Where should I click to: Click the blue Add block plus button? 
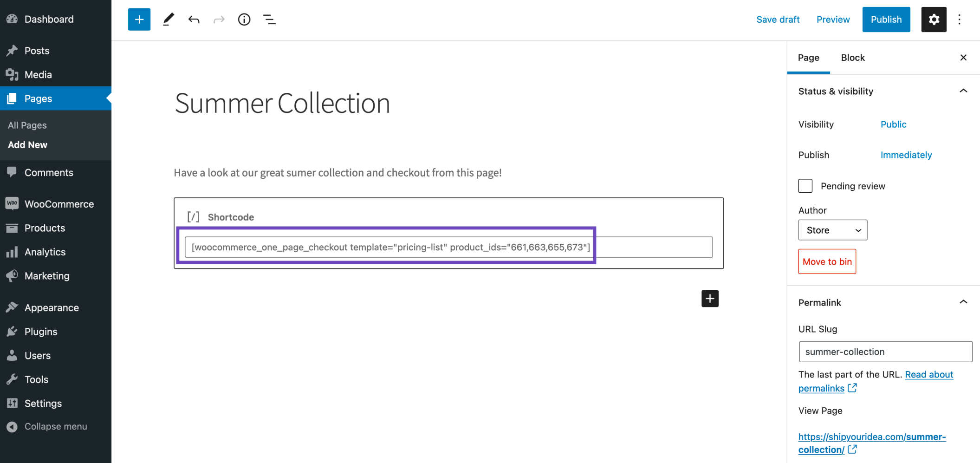pos(139,20)
